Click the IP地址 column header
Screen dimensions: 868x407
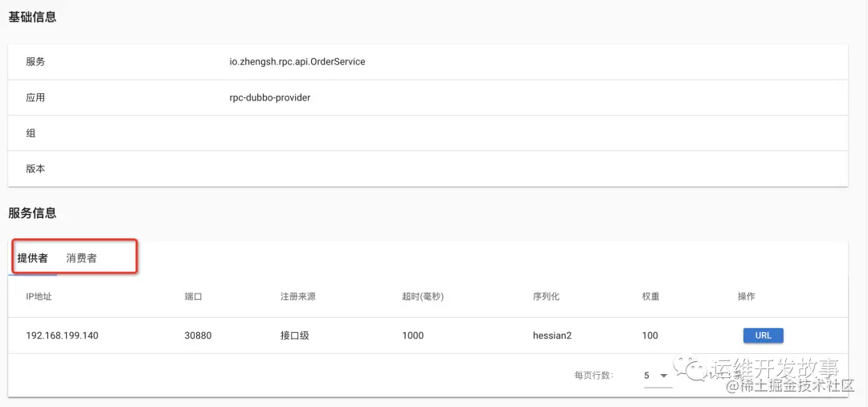pyautogui.click(x=39, y=296)
